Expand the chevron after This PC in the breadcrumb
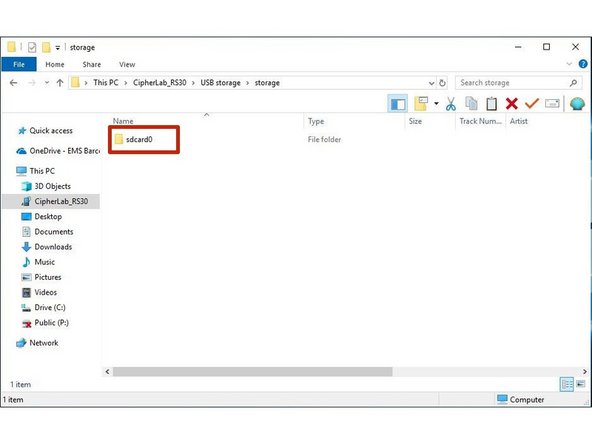 click(x=126, y=83)
